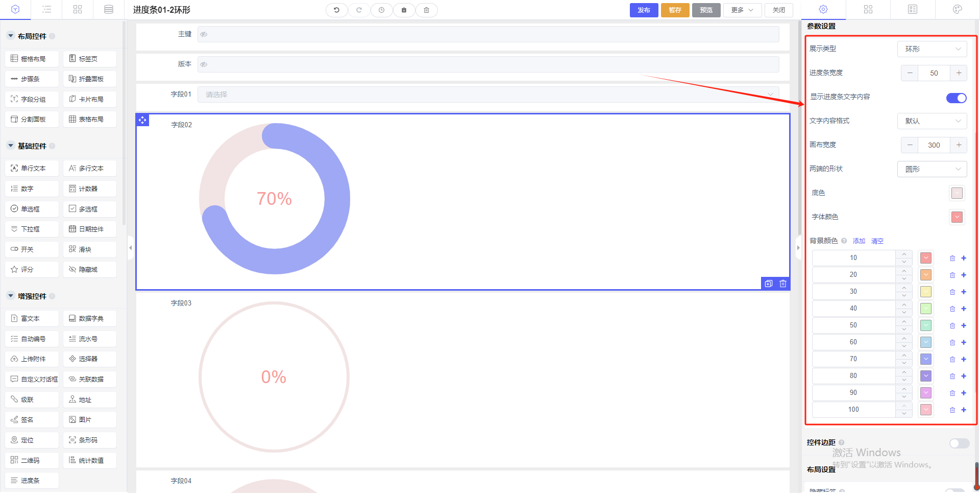This screenshot has height=495, width=980.
Task: Switch to the settings gear tab
Action: [x=823, y=10]
